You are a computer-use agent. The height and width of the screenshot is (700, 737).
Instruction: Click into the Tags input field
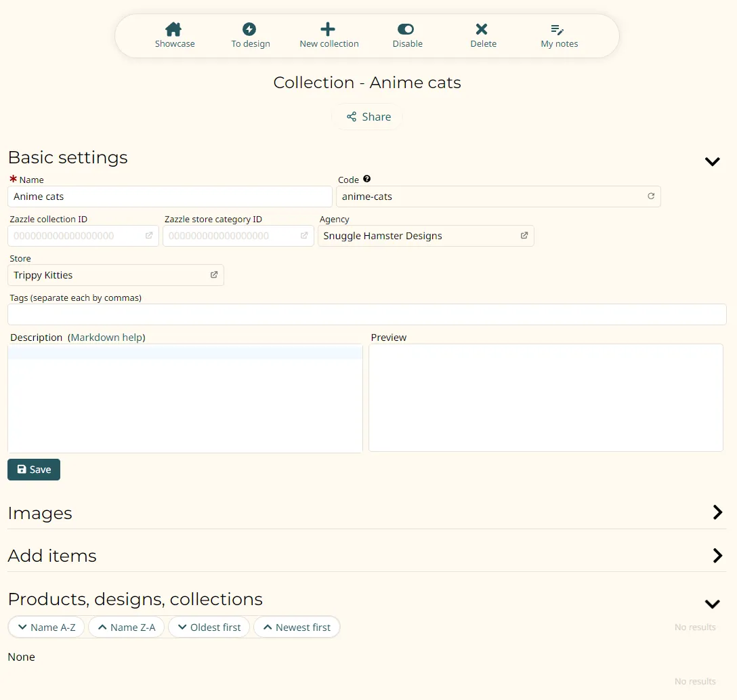tap(366, 314)
